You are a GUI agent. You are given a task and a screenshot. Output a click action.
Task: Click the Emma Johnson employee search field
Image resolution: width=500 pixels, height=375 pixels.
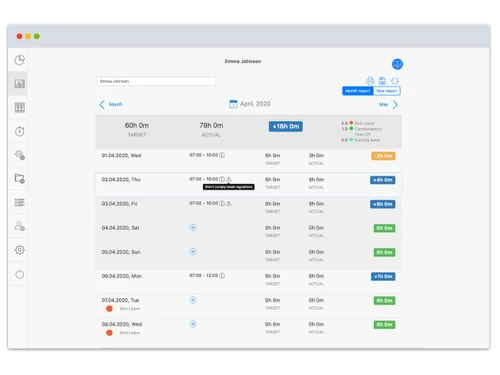coord(156,81)
